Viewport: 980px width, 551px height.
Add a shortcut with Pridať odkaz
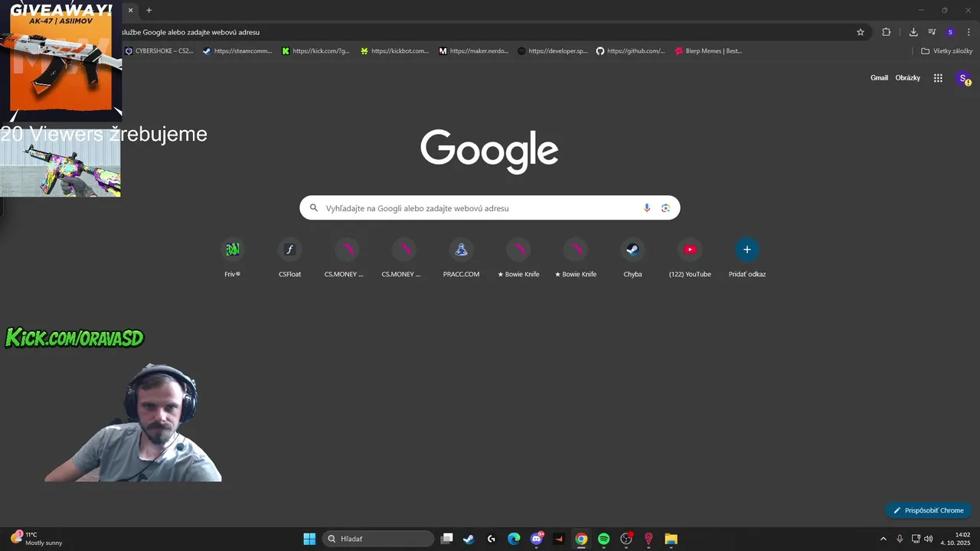[747, 258]
